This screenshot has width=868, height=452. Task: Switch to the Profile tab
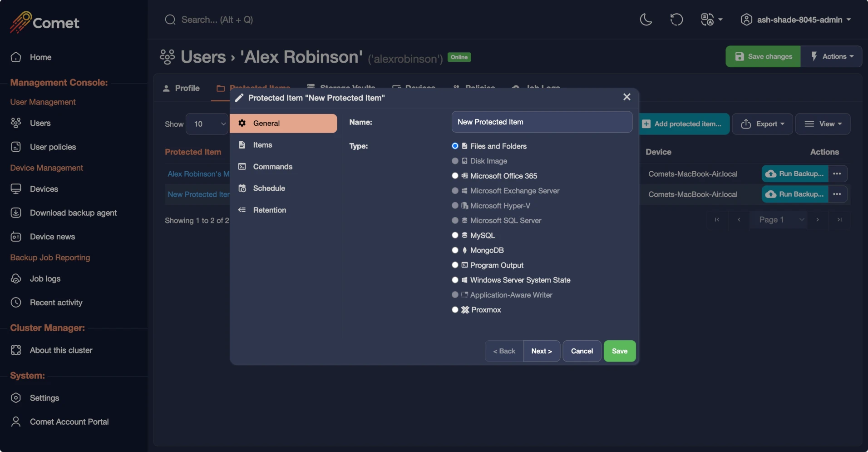(181, 88)
